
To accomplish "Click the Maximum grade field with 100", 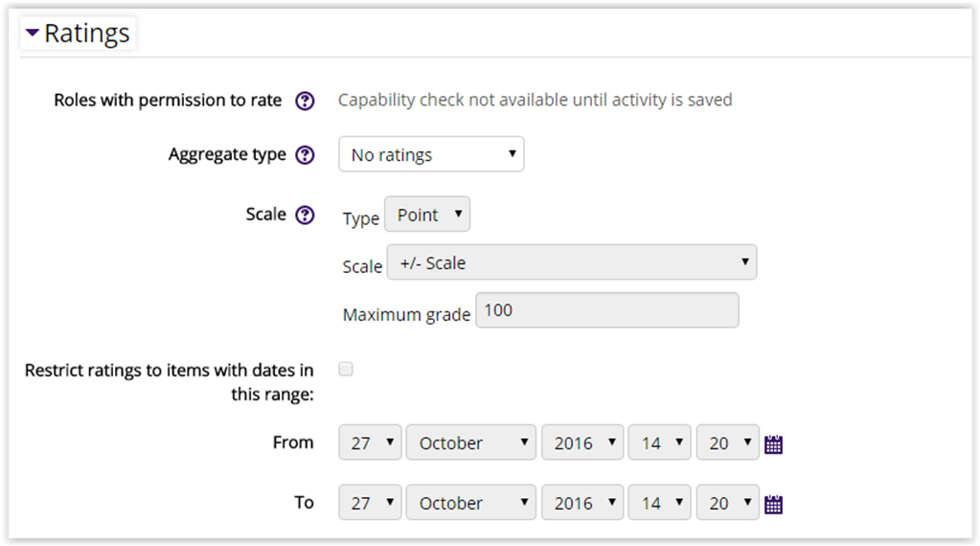I will (x=607, y=310).
